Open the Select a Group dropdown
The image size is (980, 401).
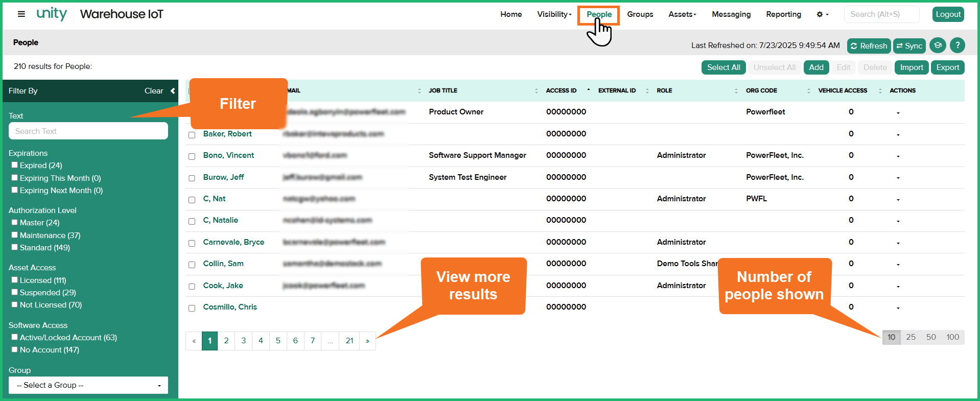88,385
